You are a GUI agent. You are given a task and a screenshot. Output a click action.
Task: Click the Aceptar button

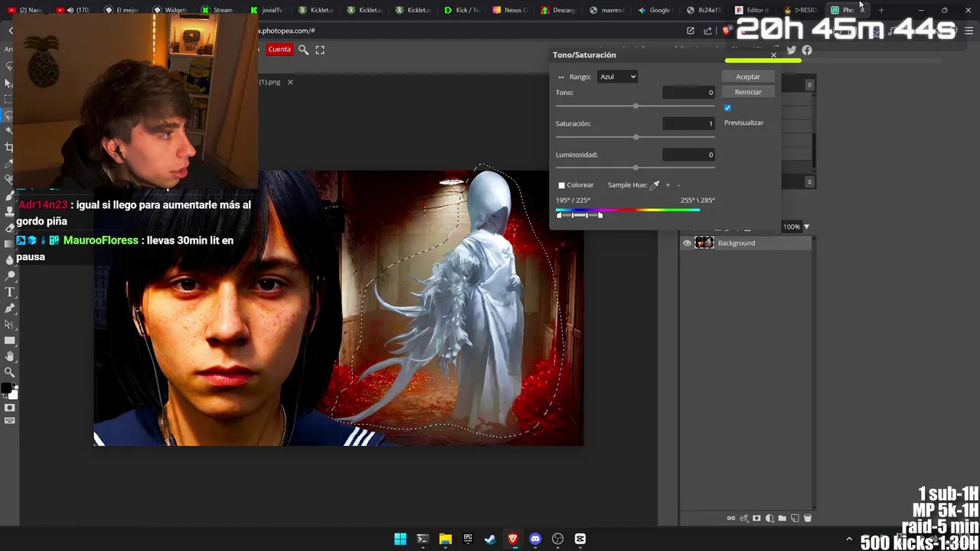click(x=748, y=77)
